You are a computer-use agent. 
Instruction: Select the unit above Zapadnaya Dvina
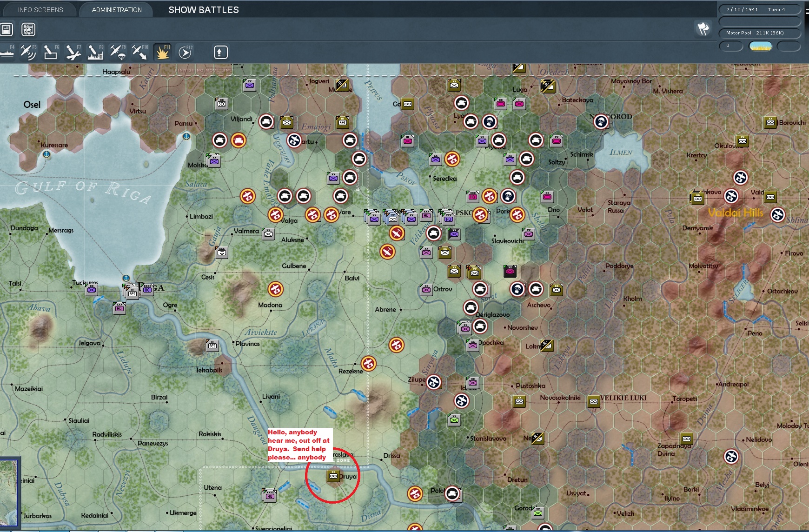(x=687, y=439)
